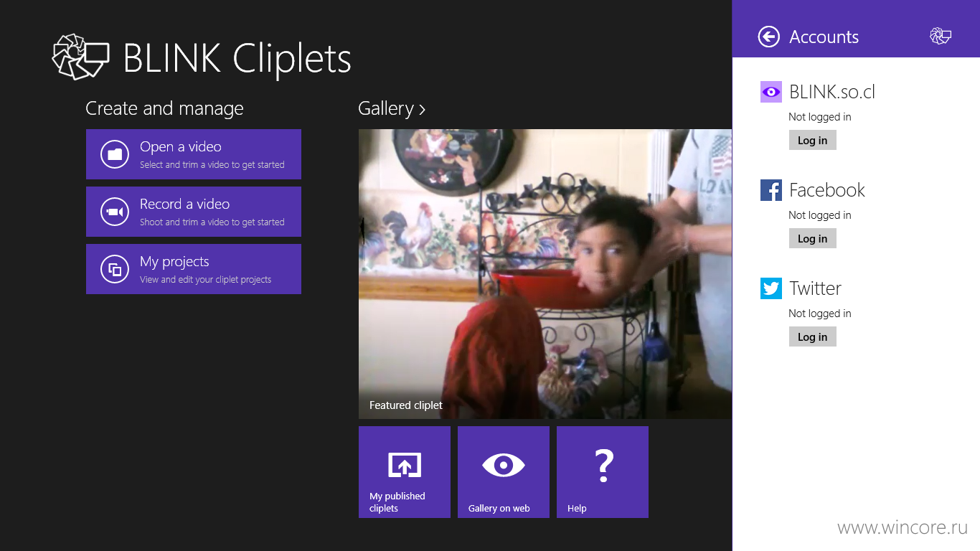Image resolution: width=980 pixels, height=551 pixels.
Task: Click 'Not logged in' under Twitter
Action: click(x=820, y=314)
